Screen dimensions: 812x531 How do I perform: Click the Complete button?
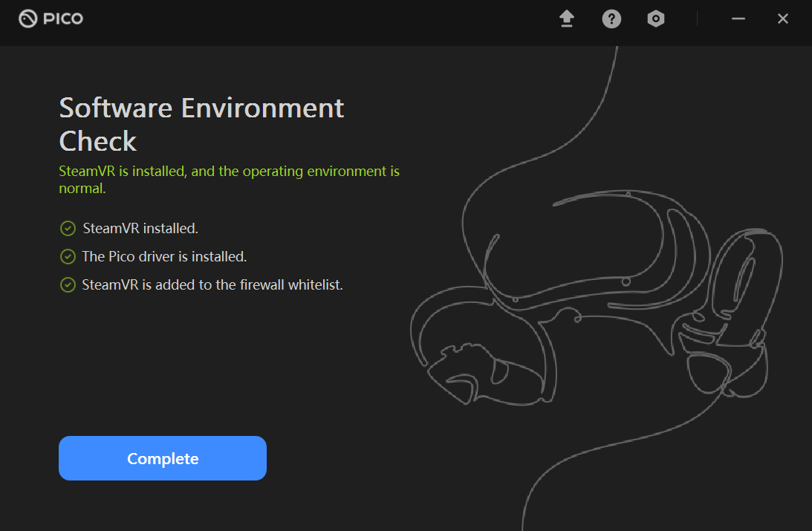tap(163, 458)
